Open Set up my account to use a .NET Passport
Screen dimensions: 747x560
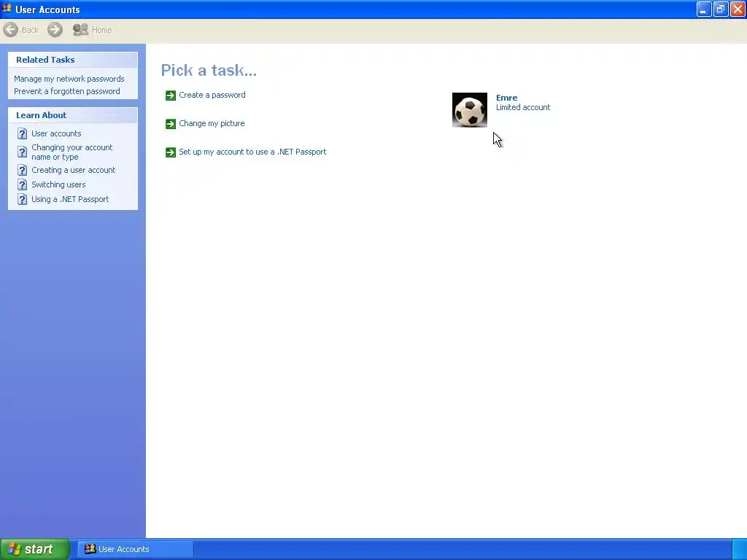pos(252,152)
